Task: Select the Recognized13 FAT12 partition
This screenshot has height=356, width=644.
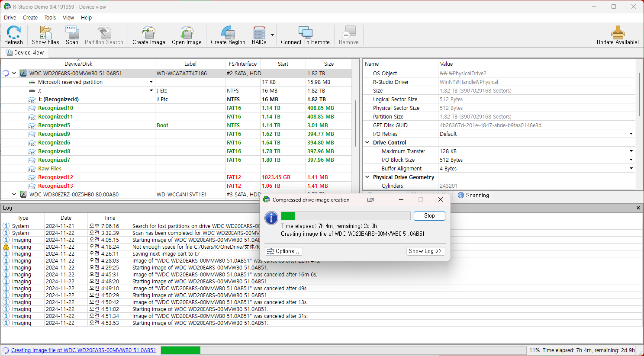Action: pyautogui.click(x=176, y=186)
